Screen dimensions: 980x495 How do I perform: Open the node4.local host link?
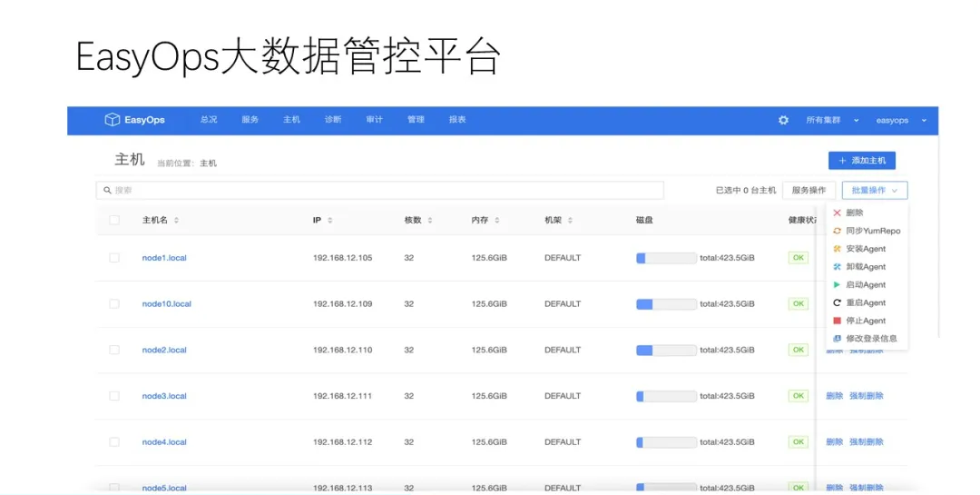(164, 441)
